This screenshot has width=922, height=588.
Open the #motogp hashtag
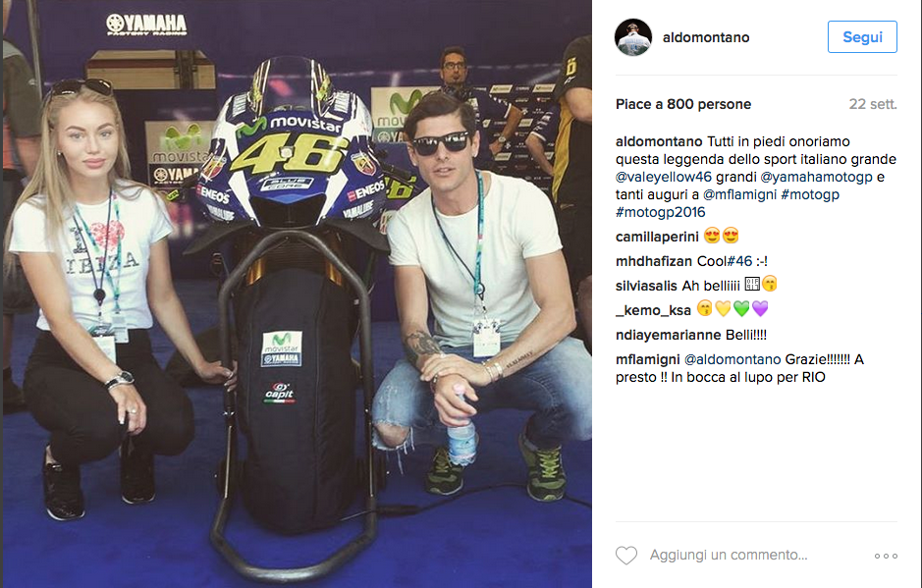810,194
